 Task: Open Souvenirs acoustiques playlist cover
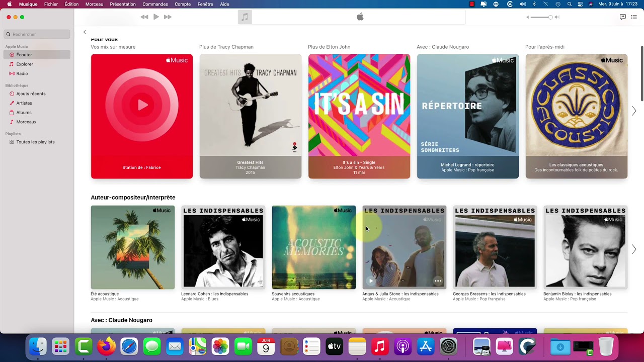[314, 247]
